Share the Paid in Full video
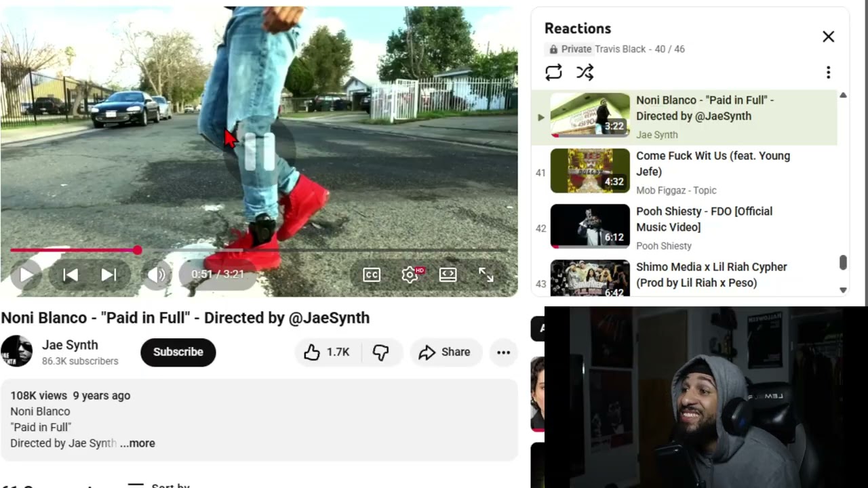The image size is (868, 488). click(x=445, y=352)
